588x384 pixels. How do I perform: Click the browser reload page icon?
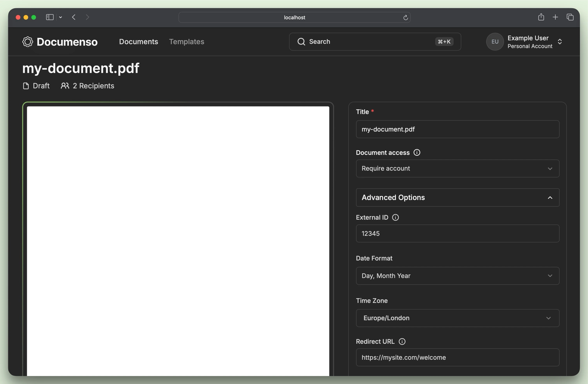pos(405,18)
